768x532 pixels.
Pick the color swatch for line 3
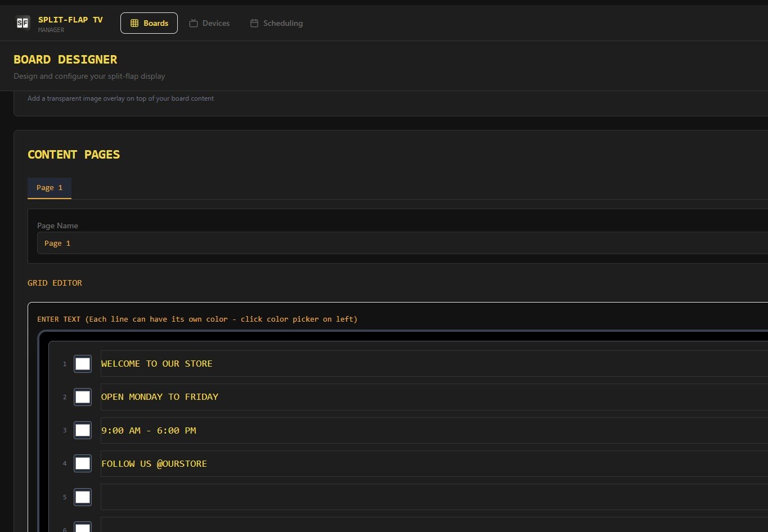tap(83, 430)
